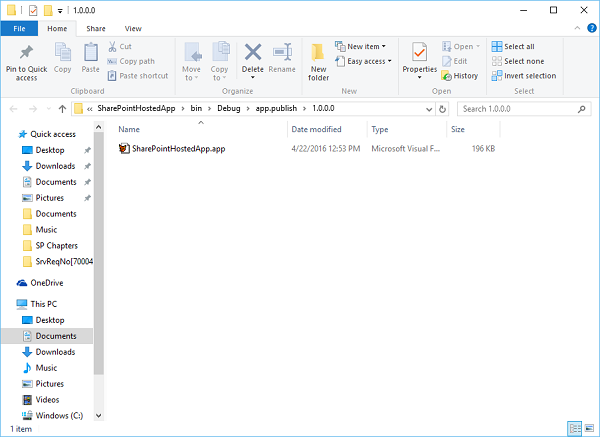The image size is (600, 437).
Task: Open SP Chapters folder in Quick access
Action: 50,246
